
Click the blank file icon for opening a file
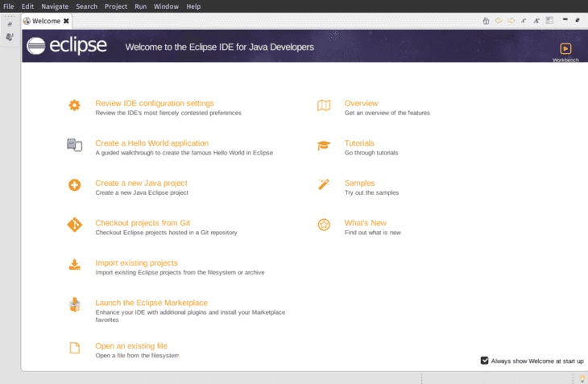(x=74, y=348)
